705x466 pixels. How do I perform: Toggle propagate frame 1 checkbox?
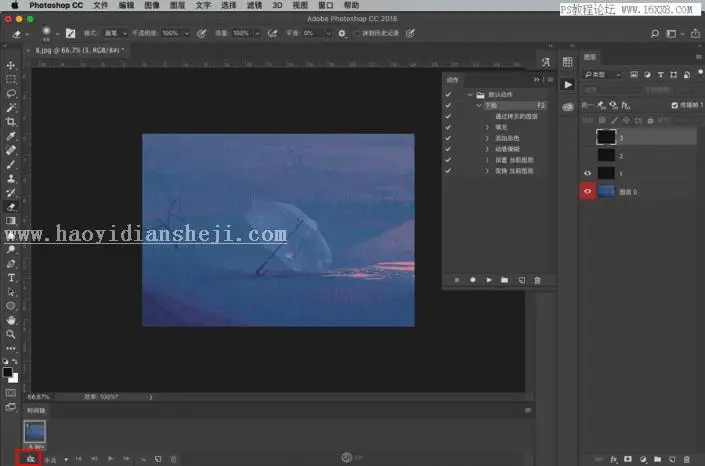click(674, 105)
